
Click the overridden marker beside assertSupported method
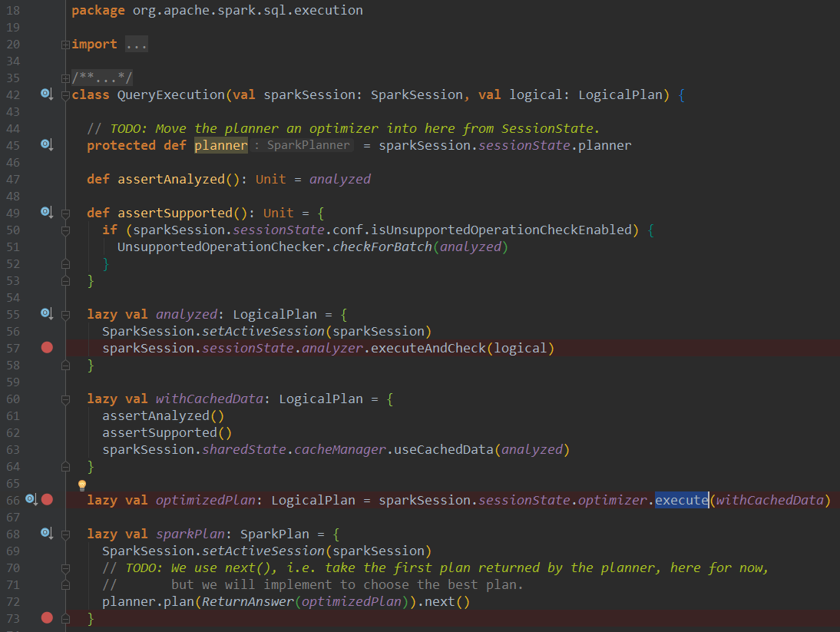click(46, 213)
